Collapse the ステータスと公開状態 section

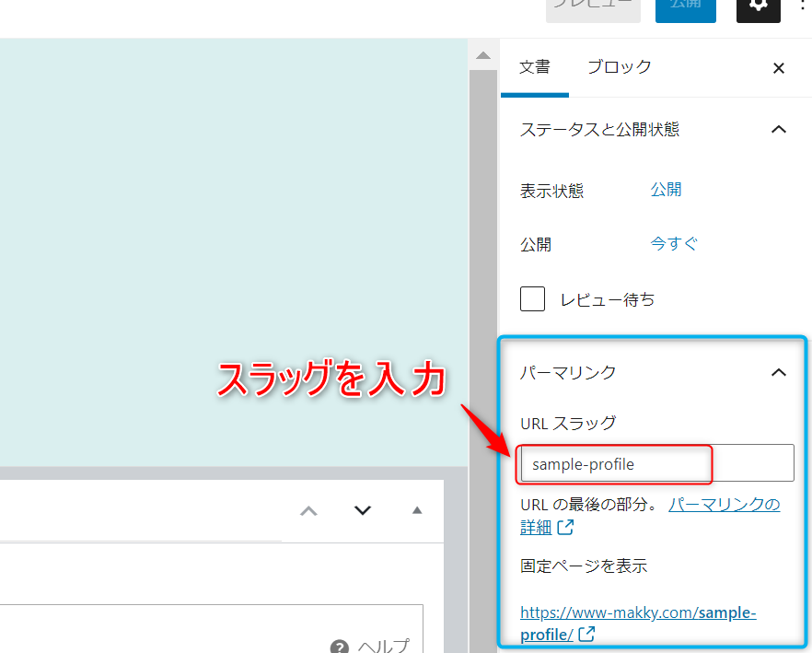point(779,129)
